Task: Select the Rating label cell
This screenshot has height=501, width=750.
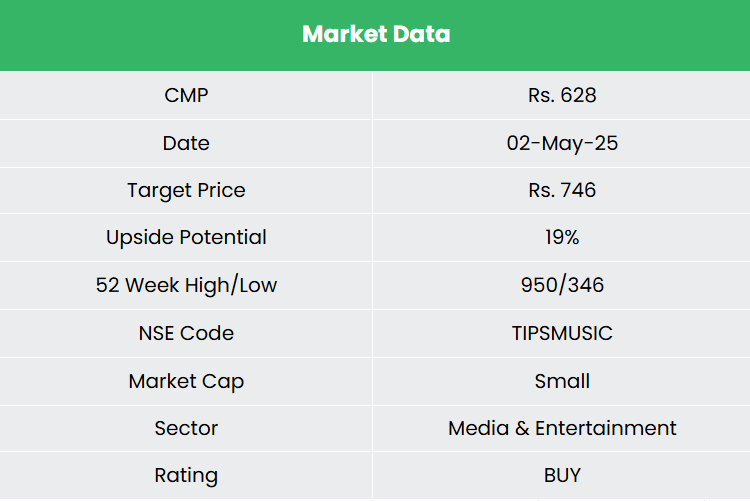Action: tap(186, 475)
